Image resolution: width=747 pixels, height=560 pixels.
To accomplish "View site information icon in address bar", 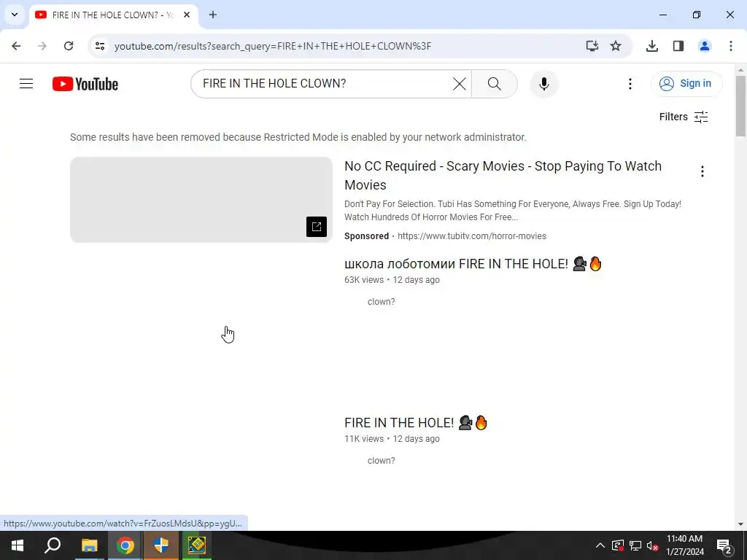I will (99, 46).
